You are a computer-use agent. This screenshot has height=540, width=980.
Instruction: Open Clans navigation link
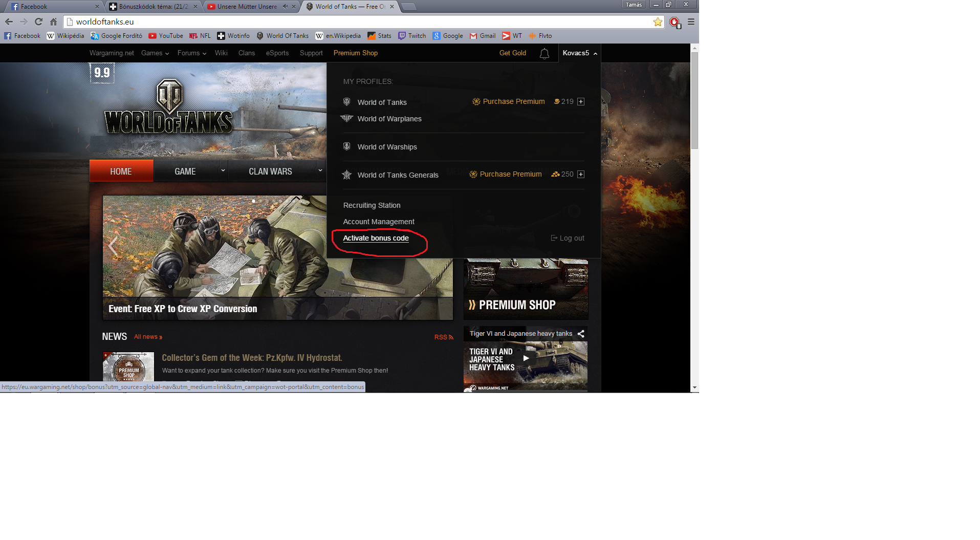point(247,53)
